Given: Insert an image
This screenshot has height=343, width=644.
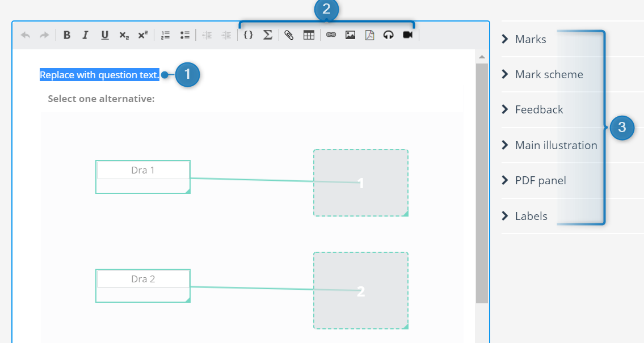Looking at the screenshot, I should click(x=351, y=35).
